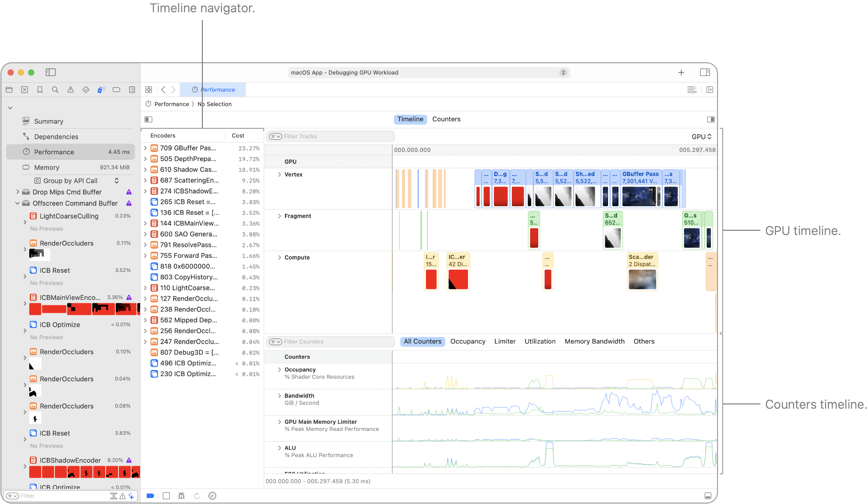Toggle the left navigator sidebar
868x504 pixels.
click(50, 72)
